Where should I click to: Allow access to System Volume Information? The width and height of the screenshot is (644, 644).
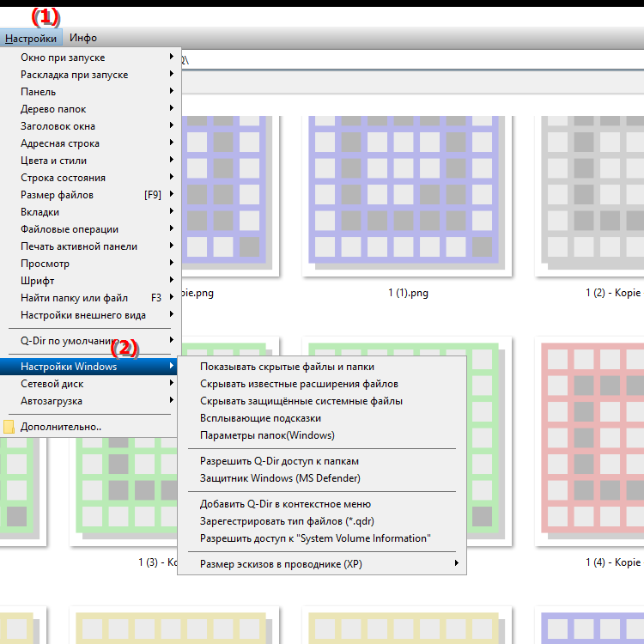[322, 538]
